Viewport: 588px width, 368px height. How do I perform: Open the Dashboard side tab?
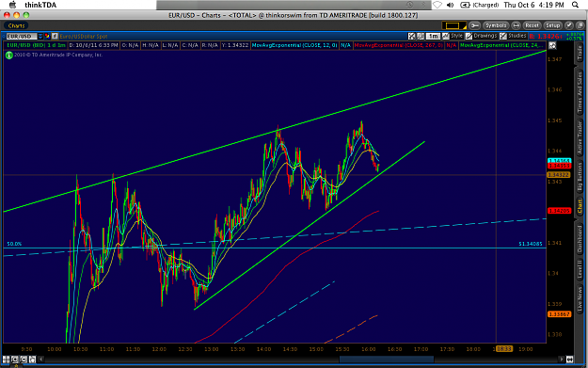click(x=580, y=238)
